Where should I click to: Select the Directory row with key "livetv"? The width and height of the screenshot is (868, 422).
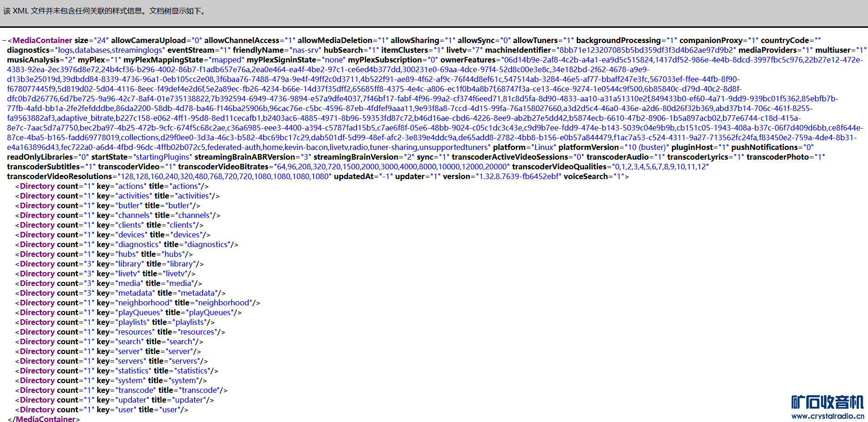105,274
